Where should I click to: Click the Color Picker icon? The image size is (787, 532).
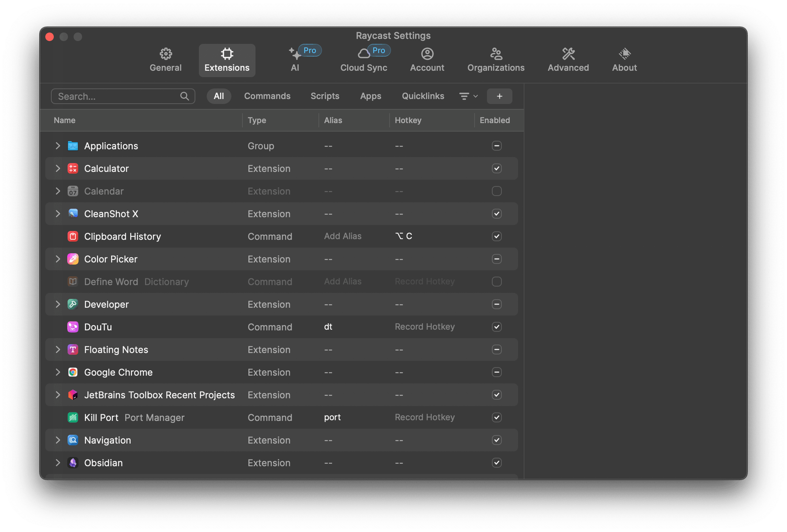[73, 259]
